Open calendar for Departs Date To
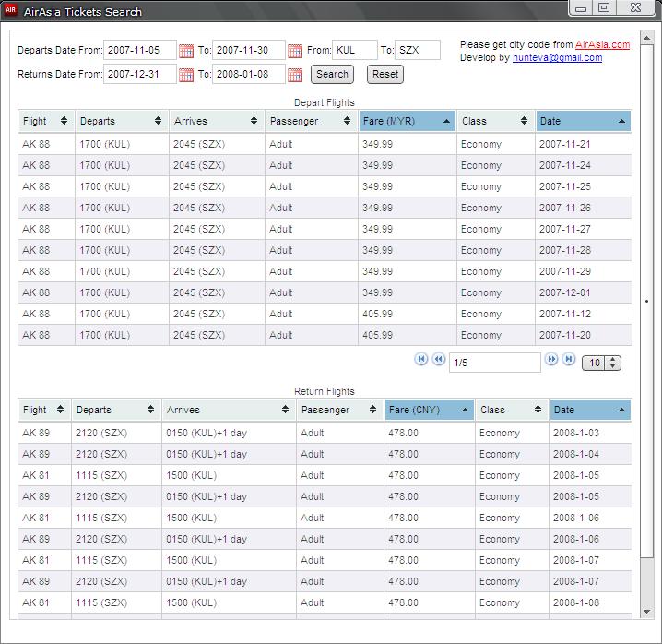This screenshot has height=644, width=662. pos(295,51)
